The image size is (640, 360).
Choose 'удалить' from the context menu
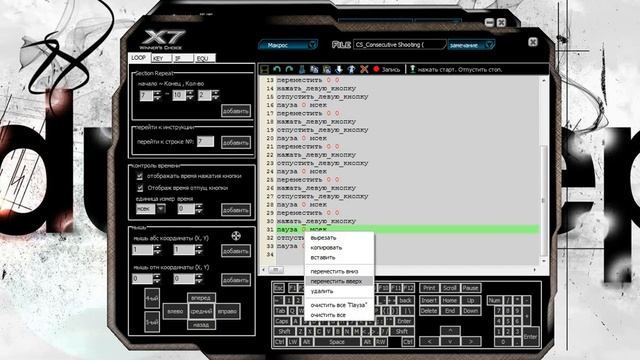[x=339, y=291]
